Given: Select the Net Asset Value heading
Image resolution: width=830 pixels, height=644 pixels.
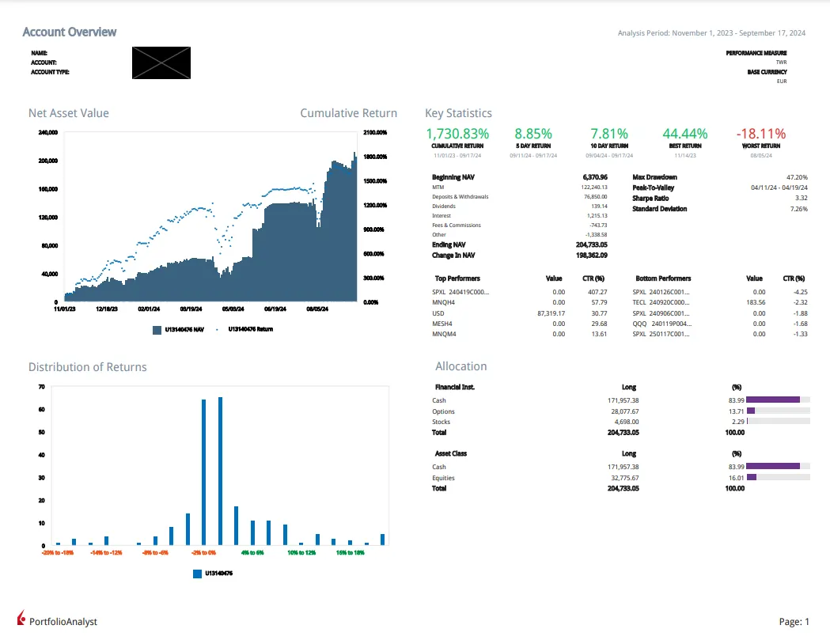Looking at the screenshot, I should [69, 113].
